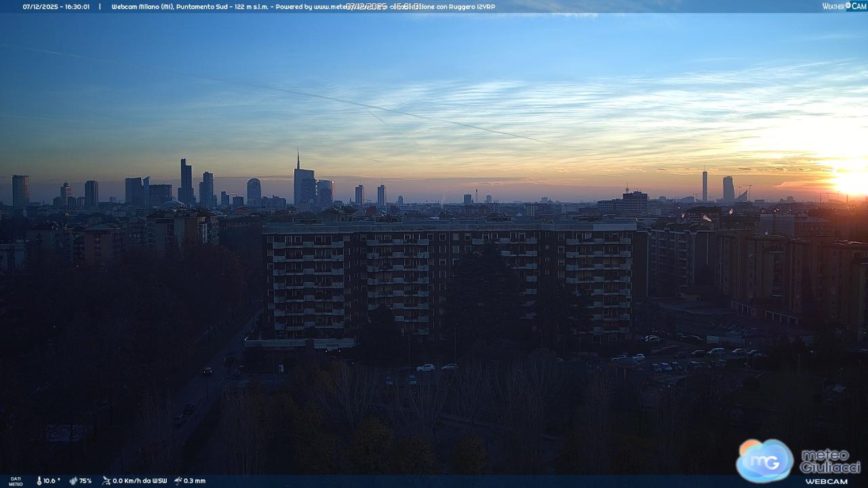868x488 pixels.
Task: Click the 07/12/2025 - 16:30:01 timestamp at top left
Action: tap(56, 7)
